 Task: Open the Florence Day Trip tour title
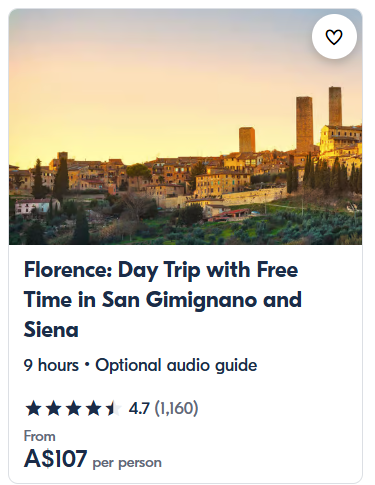(163, 299)
